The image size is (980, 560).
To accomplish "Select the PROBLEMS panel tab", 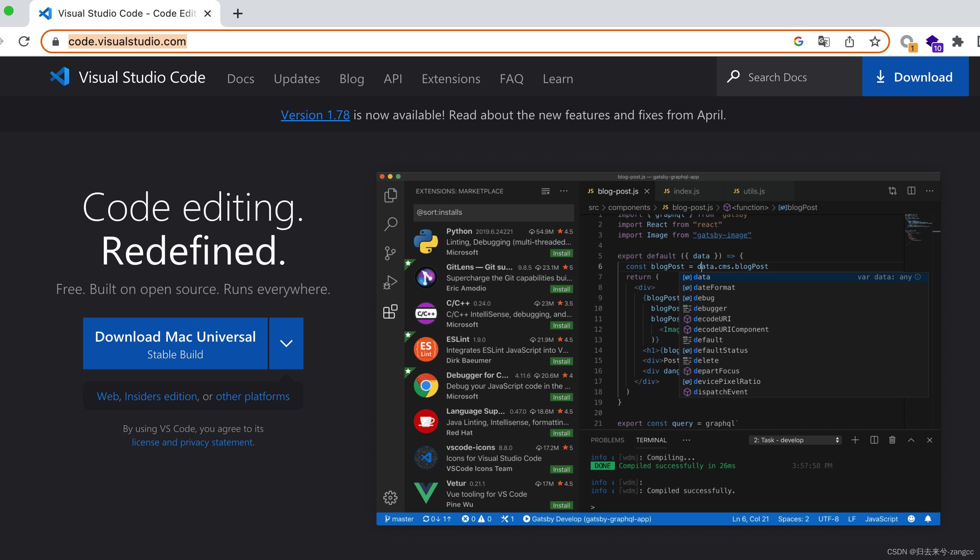I will [x=607, y=440].
